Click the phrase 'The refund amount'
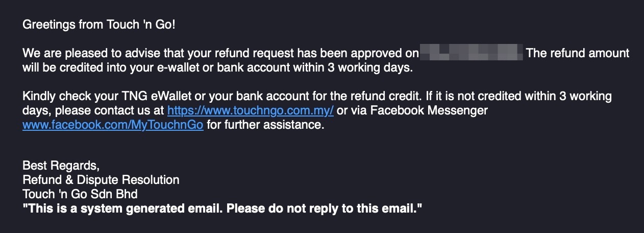644x233 pixels. tap(577, 53)
